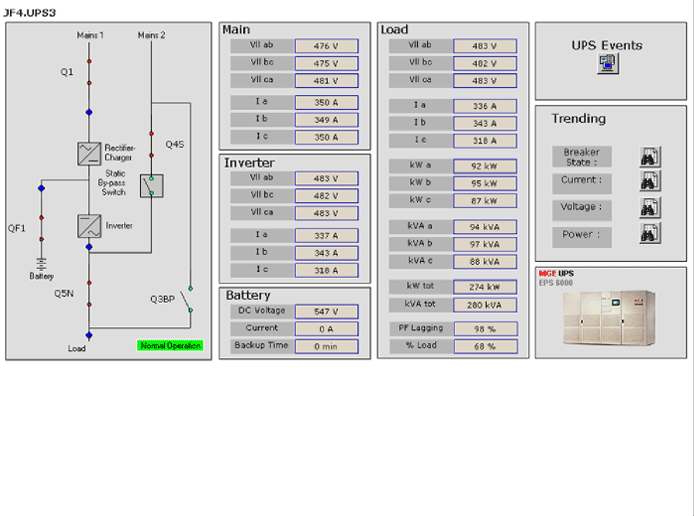Screen dimensions: 694x516
Task: Click the MGE UPS EPS 6000 cabinet image
Action: [x=609, y=317]
